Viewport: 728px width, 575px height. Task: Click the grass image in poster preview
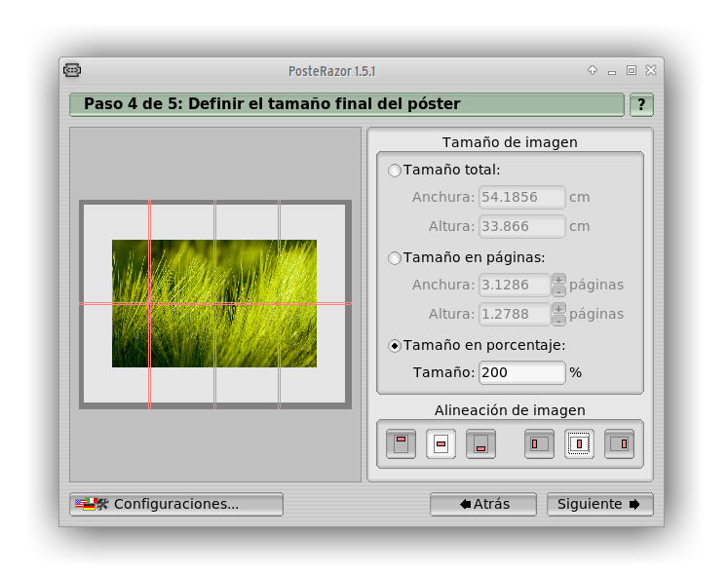(214, 304)
